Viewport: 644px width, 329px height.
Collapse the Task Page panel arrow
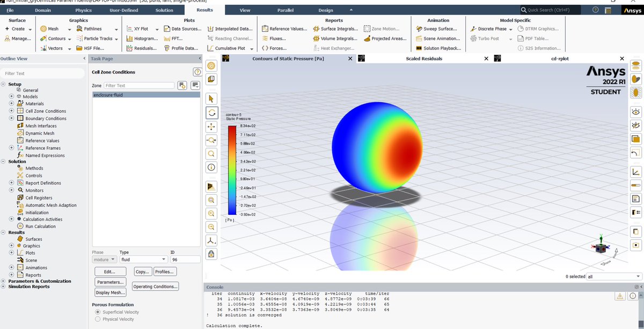pyautogui.click(x=200, y=59)
